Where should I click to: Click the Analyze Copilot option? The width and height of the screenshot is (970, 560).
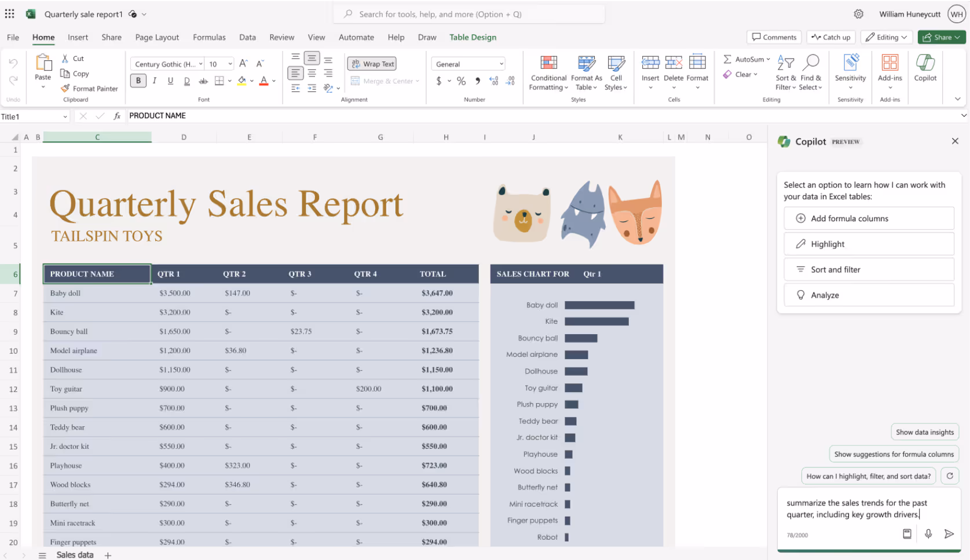(869, 295)
